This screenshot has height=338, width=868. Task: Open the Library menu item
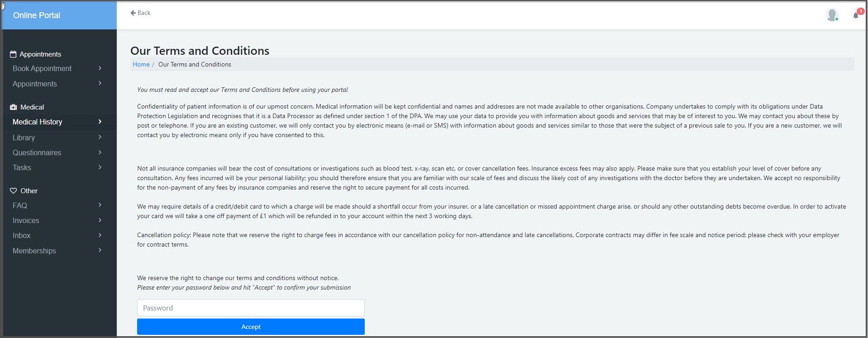pos(24,138)
